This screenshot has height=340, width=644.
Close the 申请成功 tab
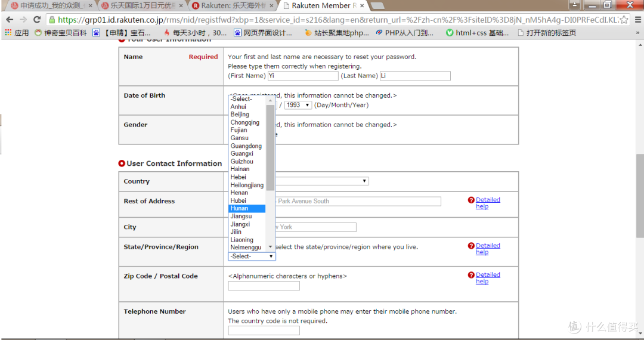tap(91, 6)
